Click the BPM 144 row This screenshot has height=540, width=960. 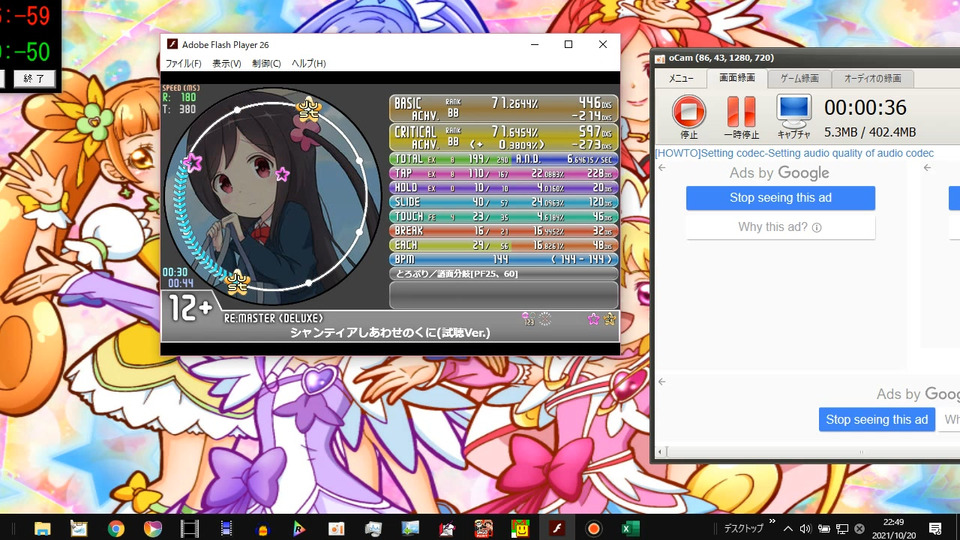(503, 260)
